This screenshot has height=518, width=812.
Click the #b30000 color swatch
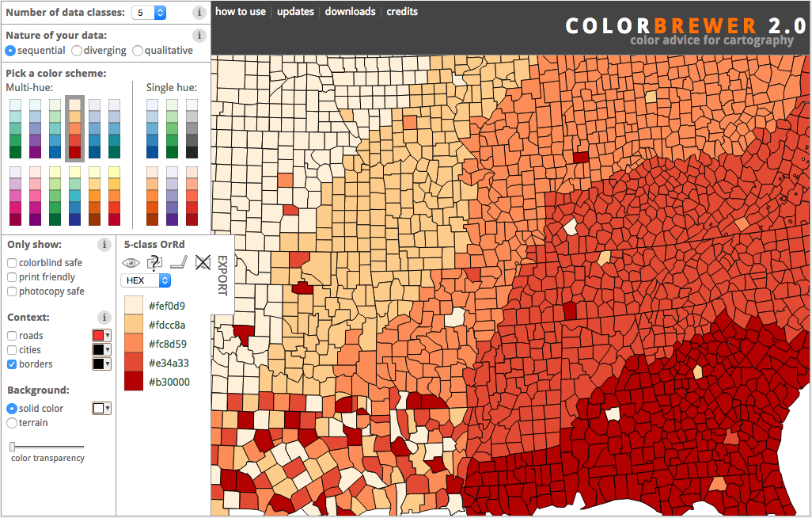(134, 381)
